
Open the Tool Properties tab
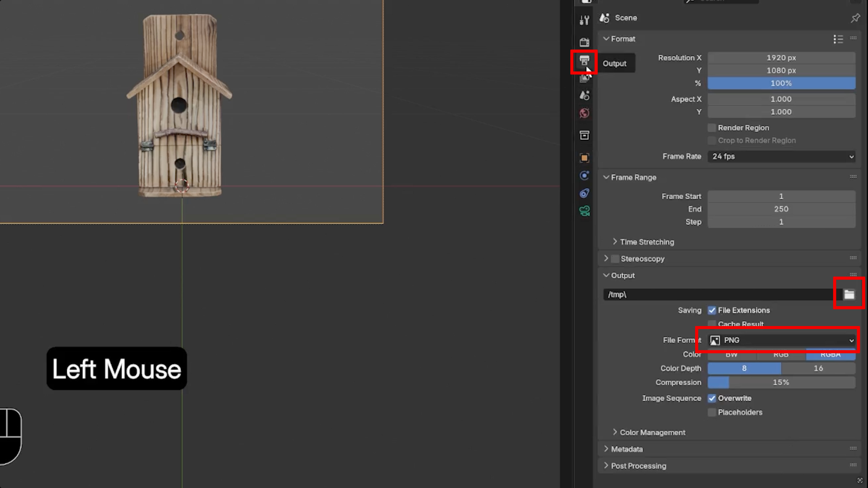tap(585, 20)
